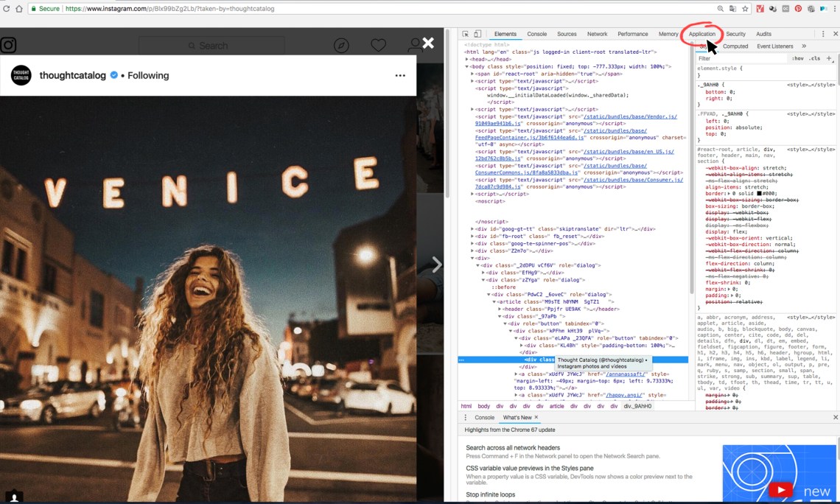This screenshot has width=840, height=504.
Task: Toggle :hov element state panel
Action: point(798,58)
